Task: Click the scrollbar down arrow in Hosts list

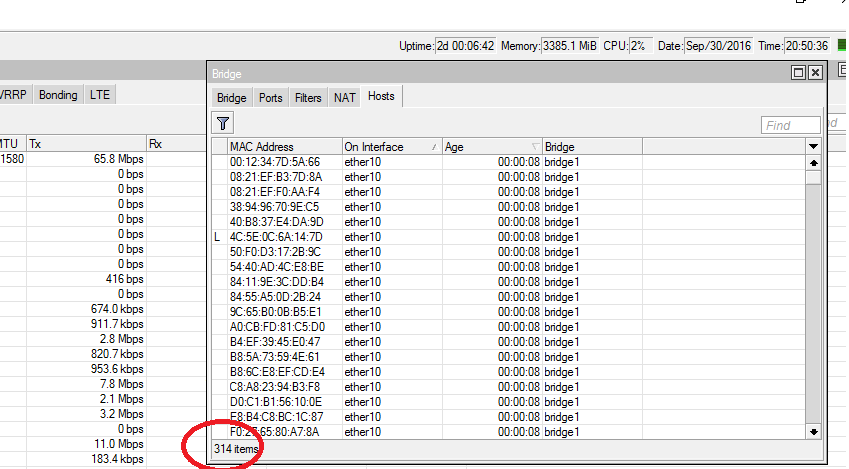Action: click(813, 432)
